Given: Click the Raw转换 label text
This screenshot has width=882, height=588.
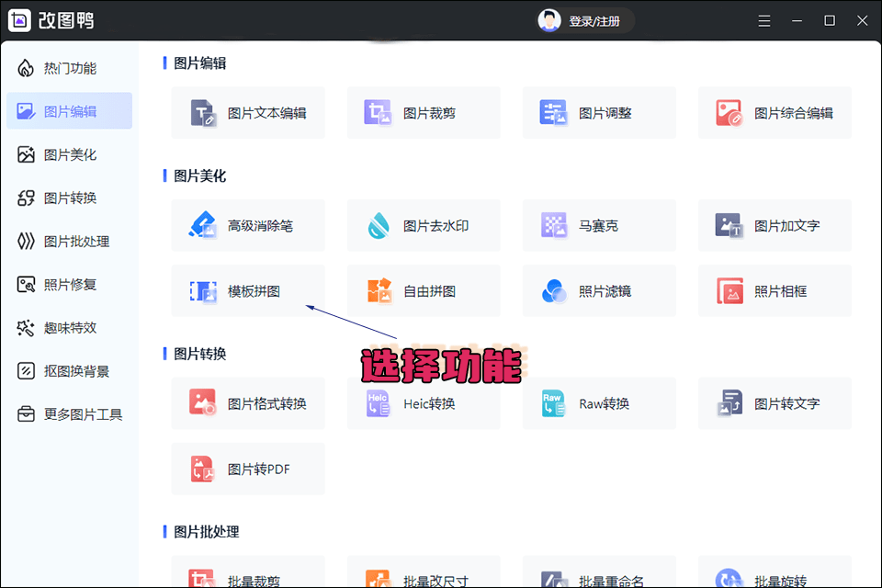Looking at the screenshot, I should pyautogui.click(x=605, y=403).
